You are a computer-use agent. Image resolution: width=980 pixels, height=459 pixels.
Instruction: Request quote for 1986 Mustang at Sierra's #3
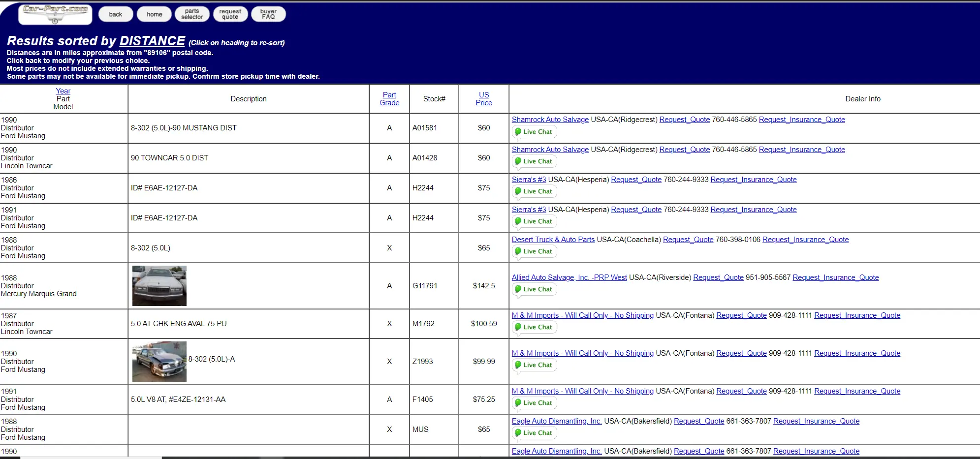click(636, 180)
